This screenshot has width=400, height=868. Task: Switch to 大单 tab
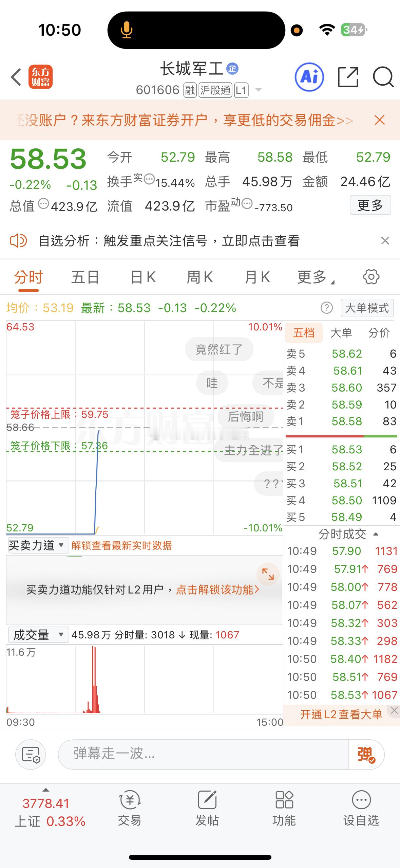pyautogui.click(x=341, y=333)
